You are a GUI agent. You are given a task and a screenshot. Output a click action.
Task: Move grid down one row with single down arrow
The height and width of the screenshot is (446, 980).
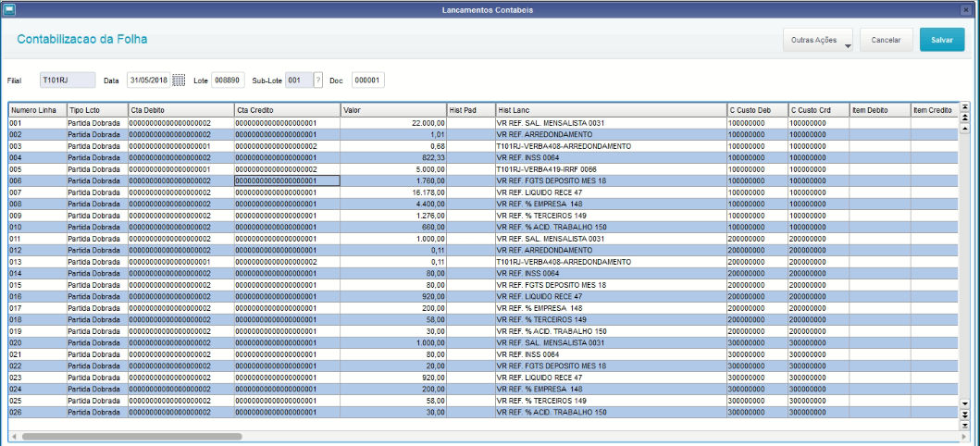964,403
